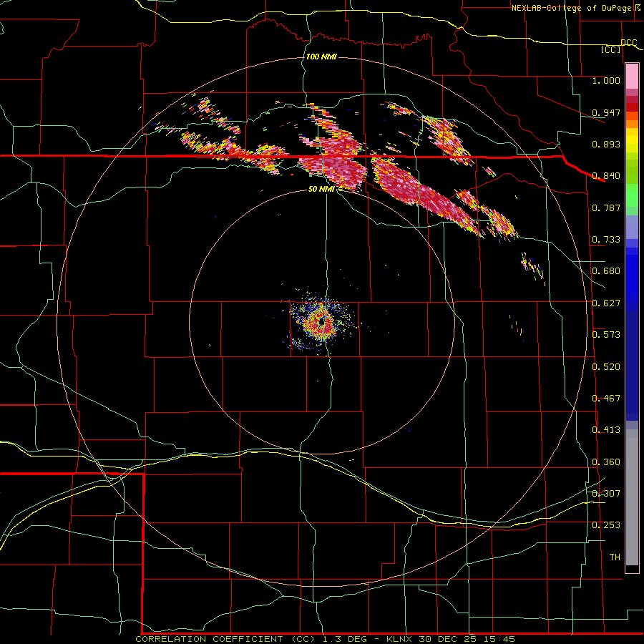Image resolution: width=644 pixels, height=644 pixels.
Task: Click the 50 NMI range ring label
Action: tap(321, 189)
